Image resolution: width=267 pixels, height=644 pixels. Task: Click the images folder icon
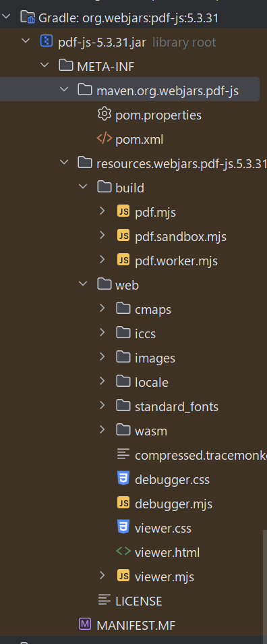coord(123,357)
